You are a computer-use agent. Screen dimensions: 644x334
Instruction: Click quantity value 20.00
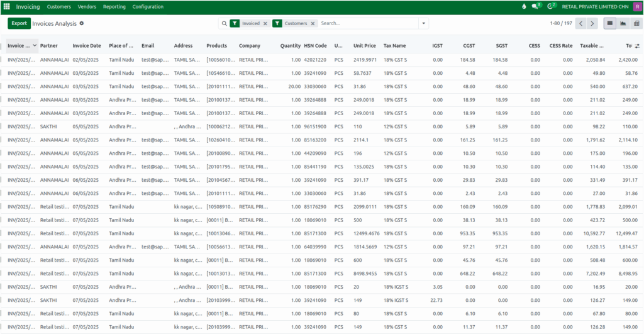click(x=294, y=87)
